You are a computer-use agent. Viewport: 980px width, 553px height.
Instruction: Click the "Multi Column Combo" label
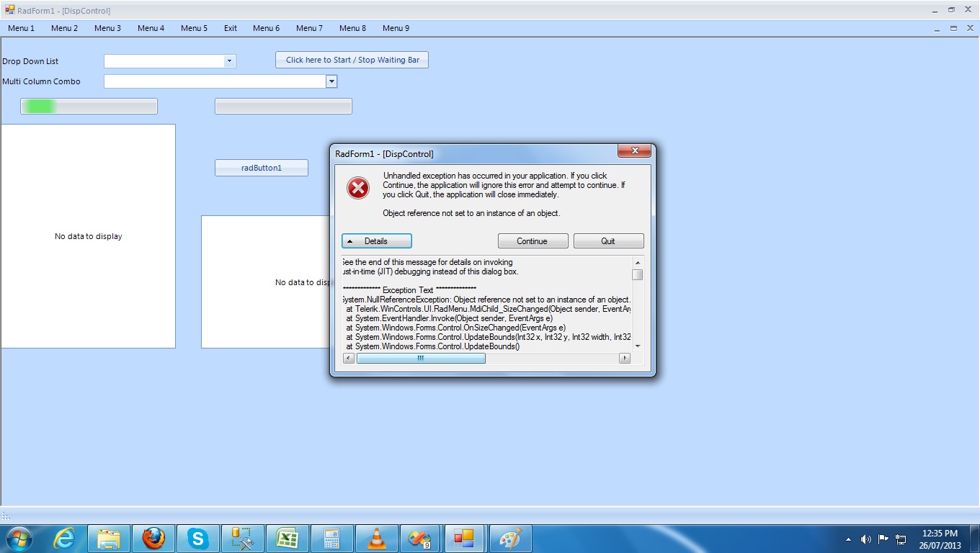coord(42,81)
